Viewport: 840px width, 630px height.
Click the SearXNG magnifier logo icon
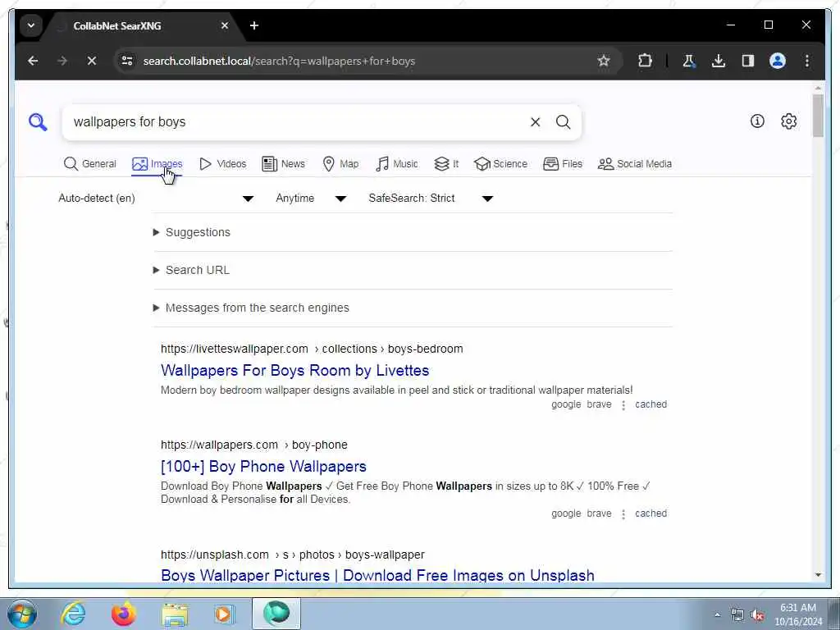pyautogui.click(x=38, y=122)
